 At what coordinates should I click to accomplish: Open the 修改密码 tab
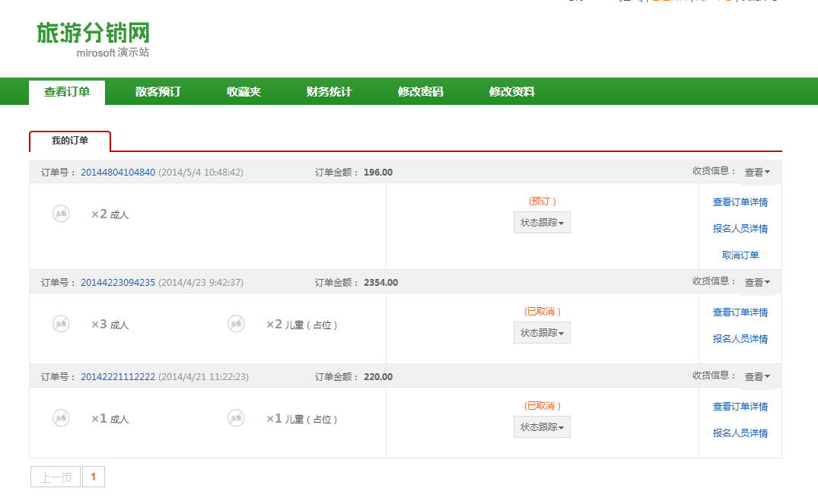pos(421,92)
